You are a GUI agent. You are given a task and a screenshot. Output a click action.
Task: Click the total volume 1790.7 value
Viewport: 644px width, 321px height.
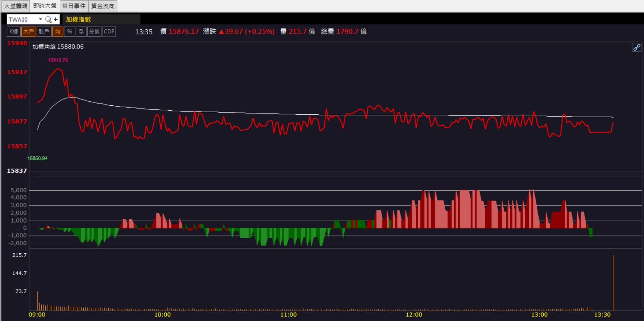pyautogui.click(x=347, y=31)
